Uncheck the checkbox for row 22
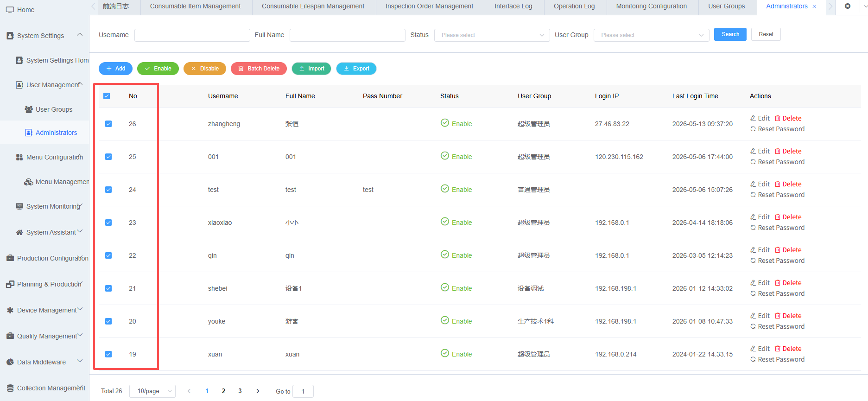This screenshot has height=401, width=868. pos(108,255)
